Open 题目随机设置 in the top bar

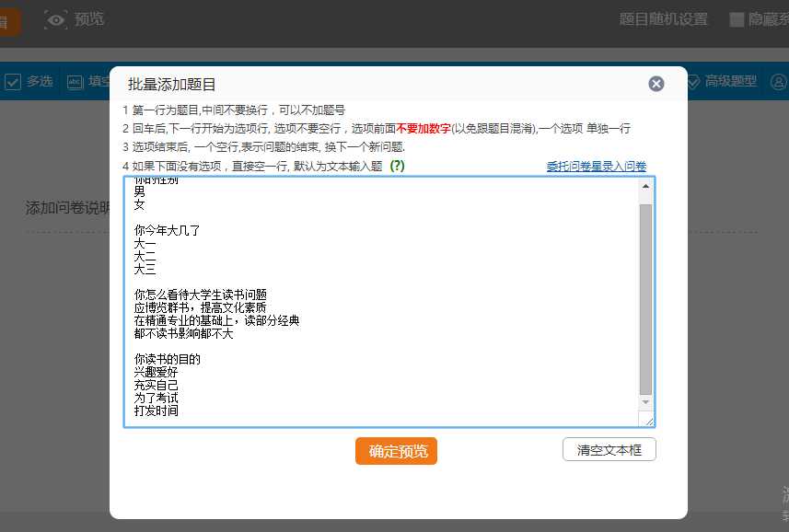tap(663, 19)
